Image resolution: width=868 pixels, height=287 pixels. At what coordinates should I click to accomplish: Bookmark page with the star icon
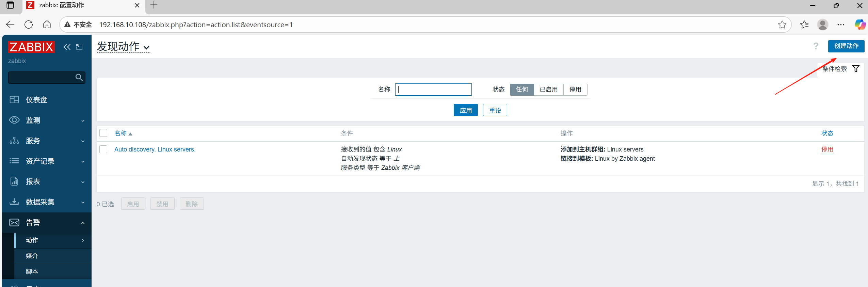(x=782, y=25)
